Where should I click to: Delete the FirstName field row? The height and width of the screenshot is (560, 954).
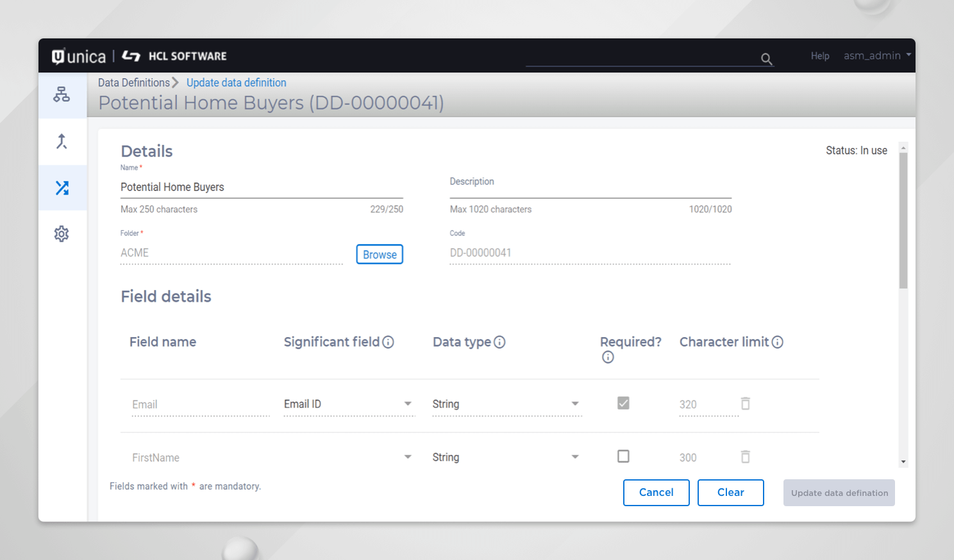coord(745,456)
